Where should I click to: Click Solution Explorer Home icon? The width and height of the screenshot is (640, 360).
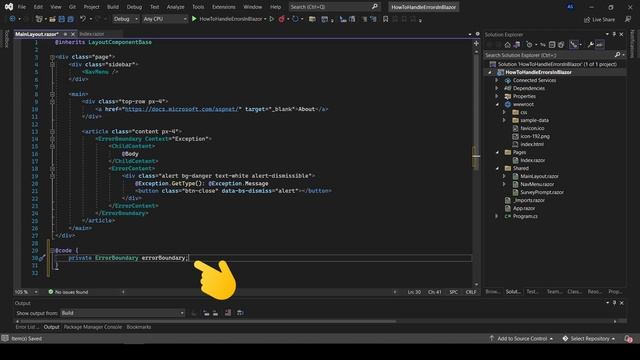(507, 45)
